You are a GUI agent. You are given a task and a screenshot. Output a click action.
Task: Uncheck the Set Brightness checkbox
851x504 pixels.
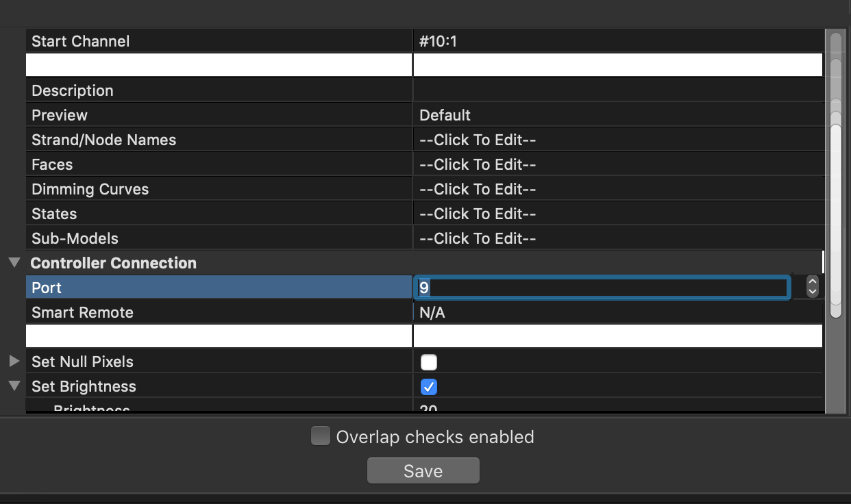pos(428,387)
